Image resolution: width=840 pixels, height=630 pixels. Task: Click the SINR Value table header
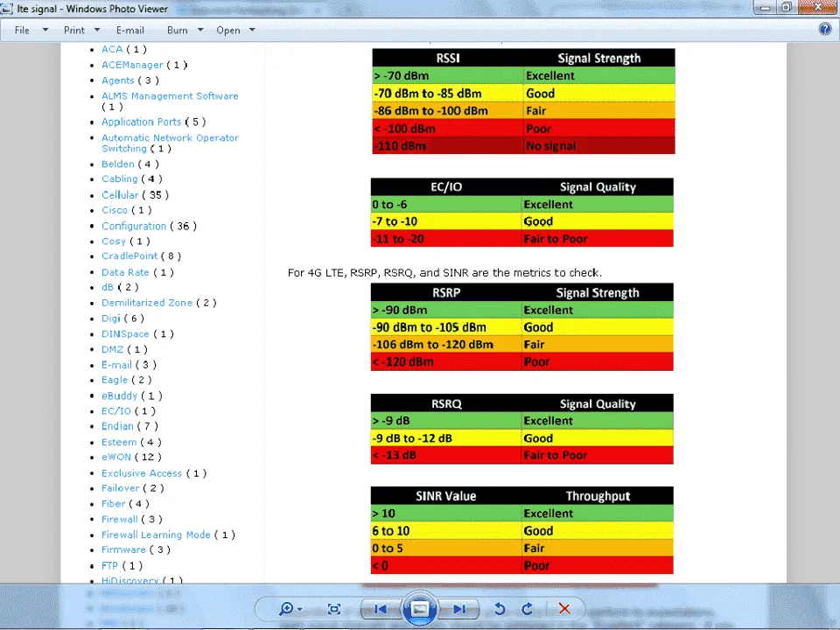[445, 496]
